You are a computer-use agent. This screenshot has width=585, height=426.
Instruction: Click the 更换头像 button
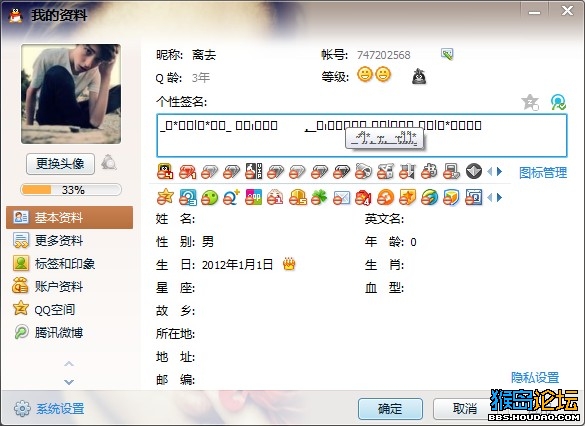click(60, 163)
